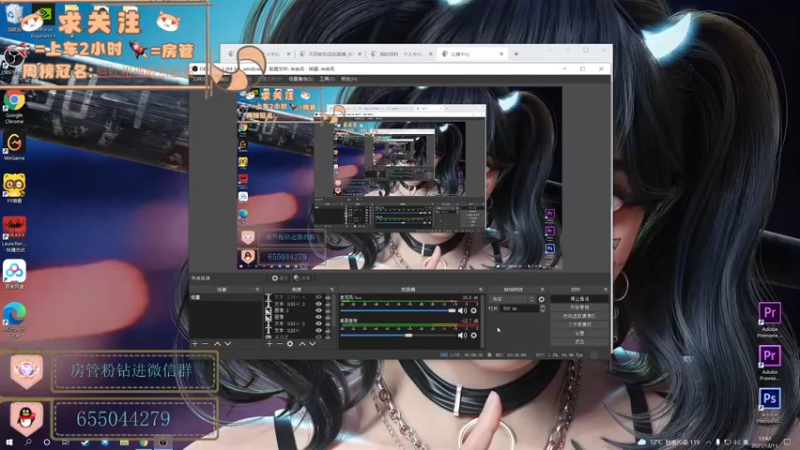Mute the Mic/Aux speaker icon
The height and width of the screenshot is (450, 800).
click(x=462, y=310)
